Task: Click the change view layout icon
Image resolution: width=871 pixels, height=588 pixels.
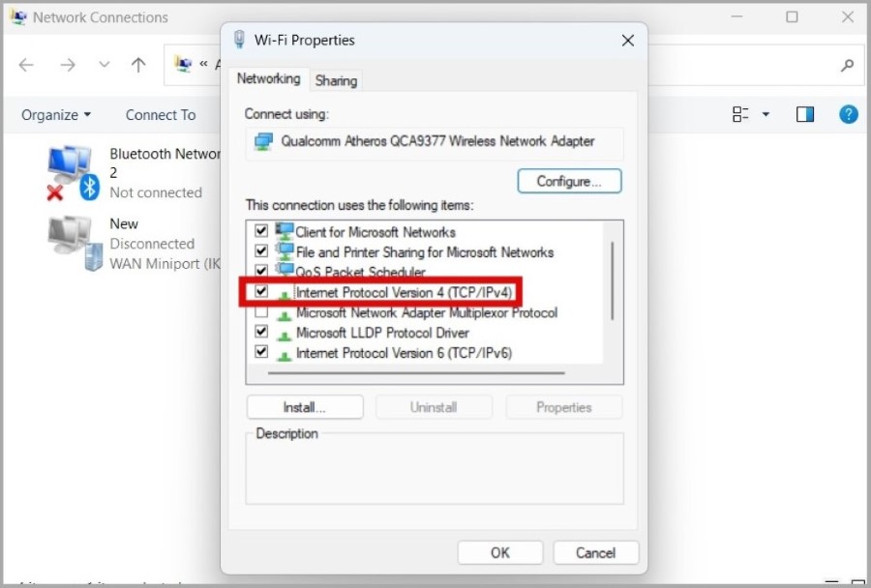Action: coord(740,114)
